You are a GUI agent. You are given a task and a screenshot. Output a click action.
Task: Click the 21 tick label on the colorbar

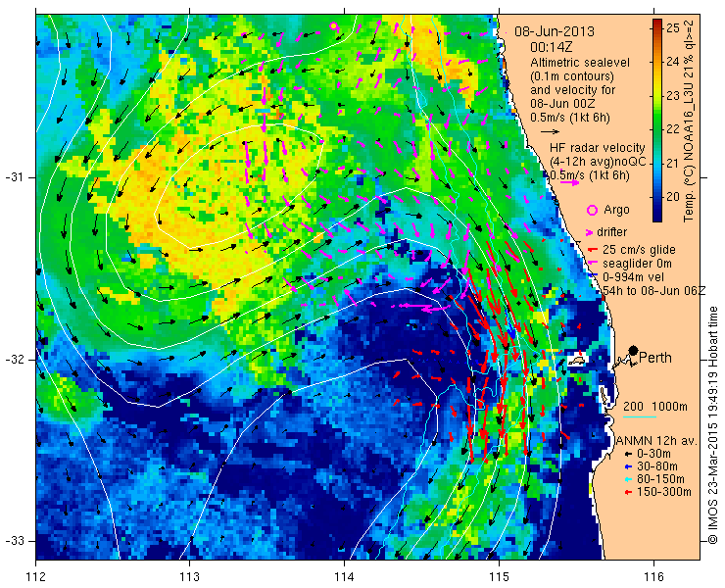[x=673, y=163]
